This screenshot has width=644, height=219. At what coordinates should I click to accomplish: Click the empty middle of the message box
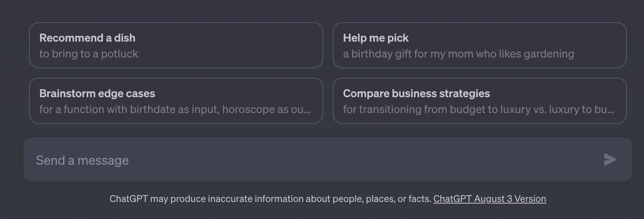click(x=328, y=160)
